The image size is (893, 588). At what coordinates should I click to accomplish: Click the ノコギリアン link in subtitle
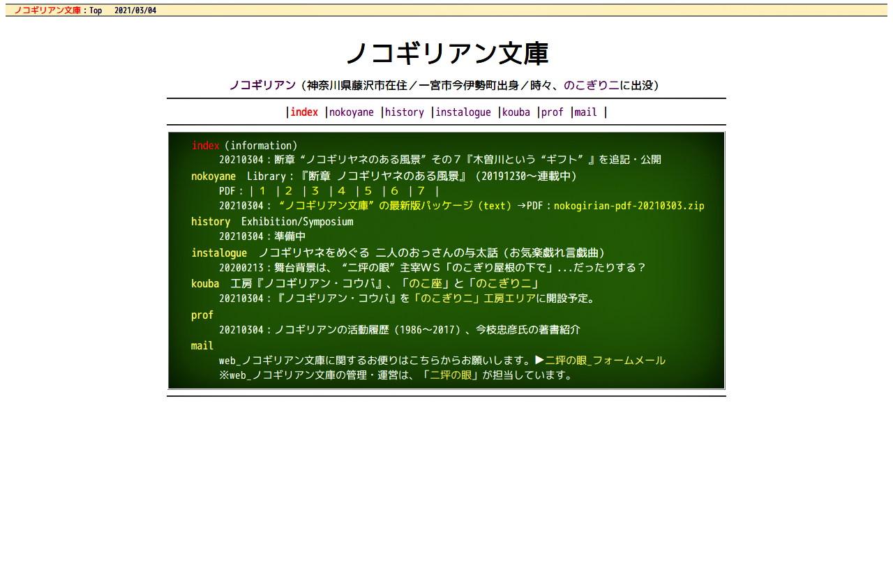[x=262, y=85]
